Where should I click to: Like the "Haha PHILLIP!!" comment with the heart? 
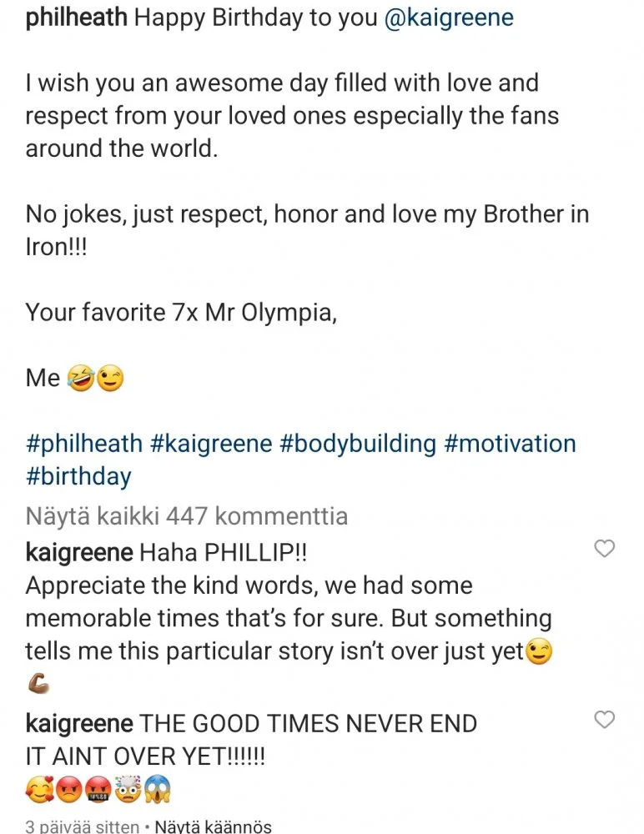coord(603,549)
